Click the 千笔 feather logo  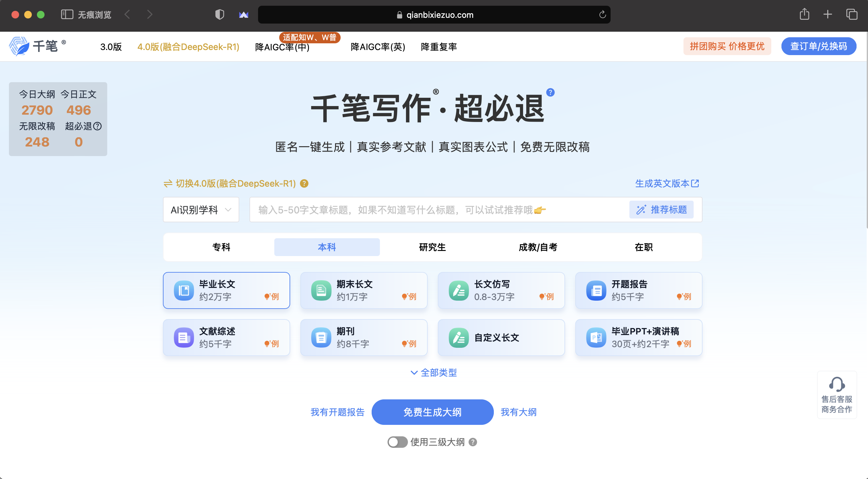[19, 46]
